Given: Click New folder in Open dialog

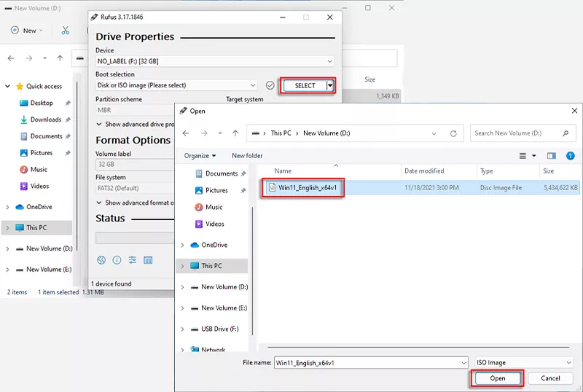Looking at the screenshot, I should pyautogui.click(x=247, y=156).
